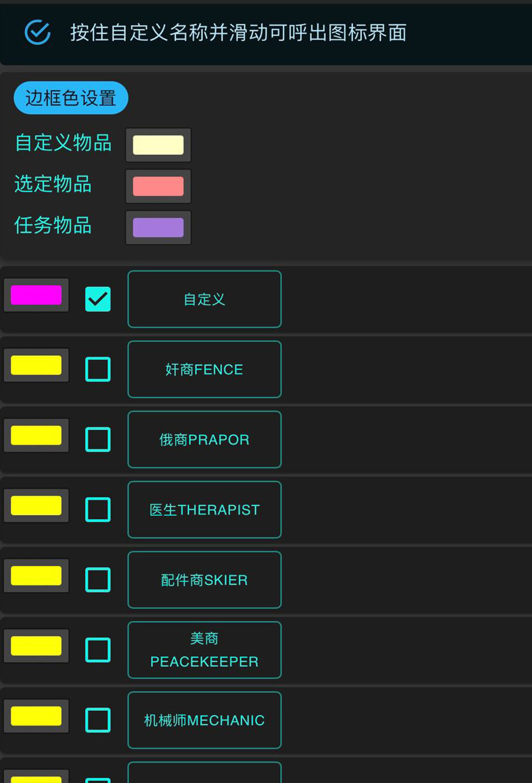Open the 自定义物品 border color swatch
The width and height of the screenshot is (532, 783).
point(158,145)
